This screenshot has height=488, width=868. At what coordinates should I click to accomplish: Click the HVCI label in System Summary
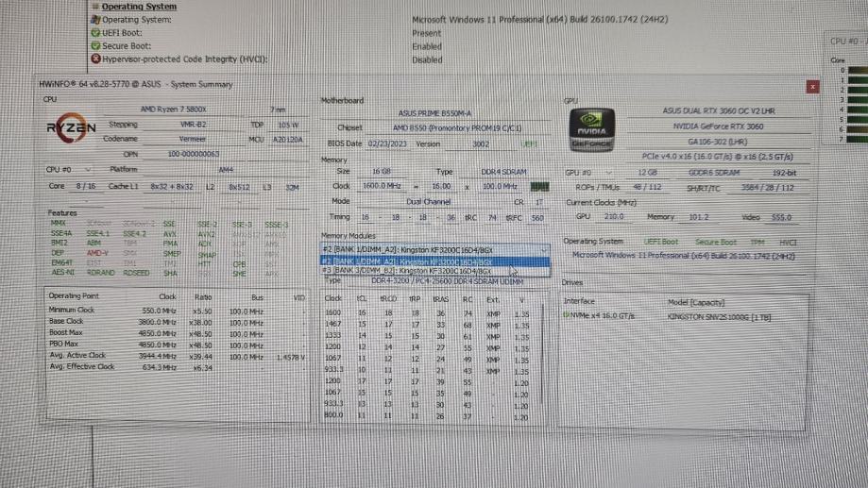pos(788,243)
